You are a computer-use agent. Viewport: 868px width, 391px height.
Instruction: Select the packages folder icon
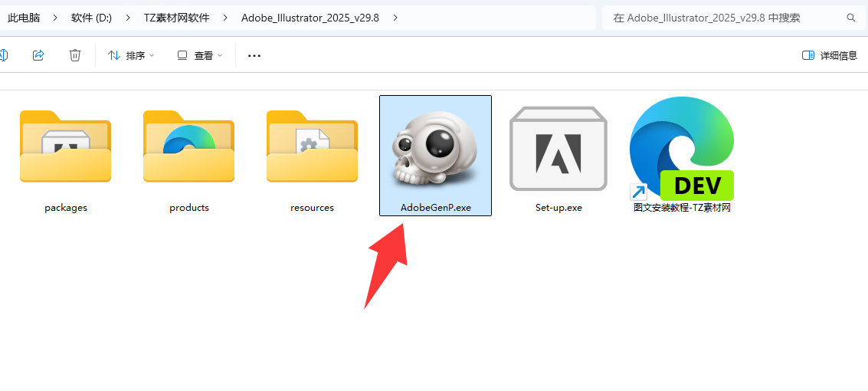point(65,146)
